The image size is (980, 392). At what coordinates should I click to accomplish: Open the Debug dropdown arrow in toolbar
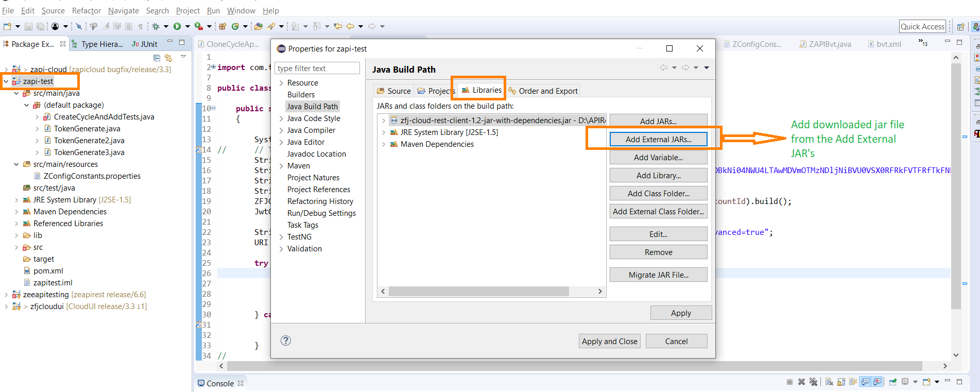(166, 26)
